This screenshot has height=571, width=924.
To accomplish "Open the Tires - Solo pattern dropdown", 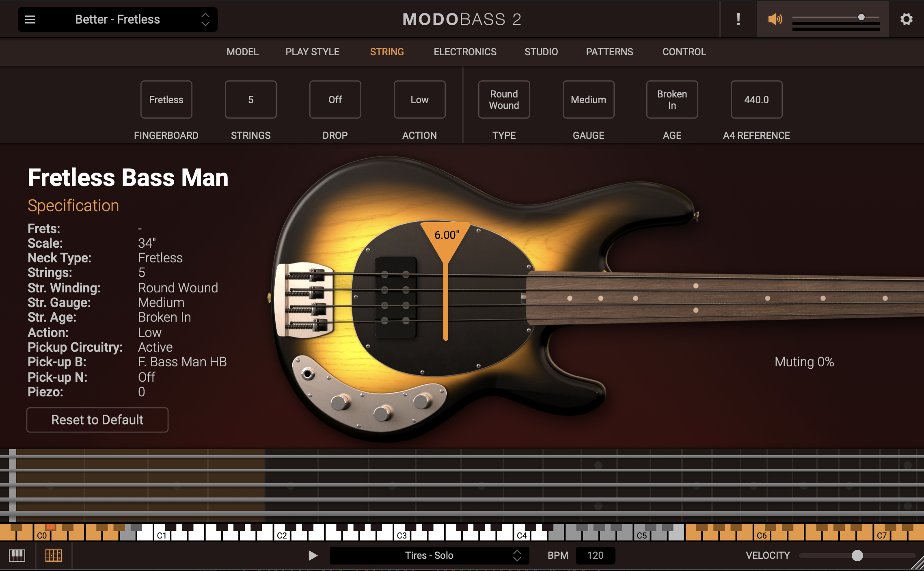I will (x=429, y=555).
